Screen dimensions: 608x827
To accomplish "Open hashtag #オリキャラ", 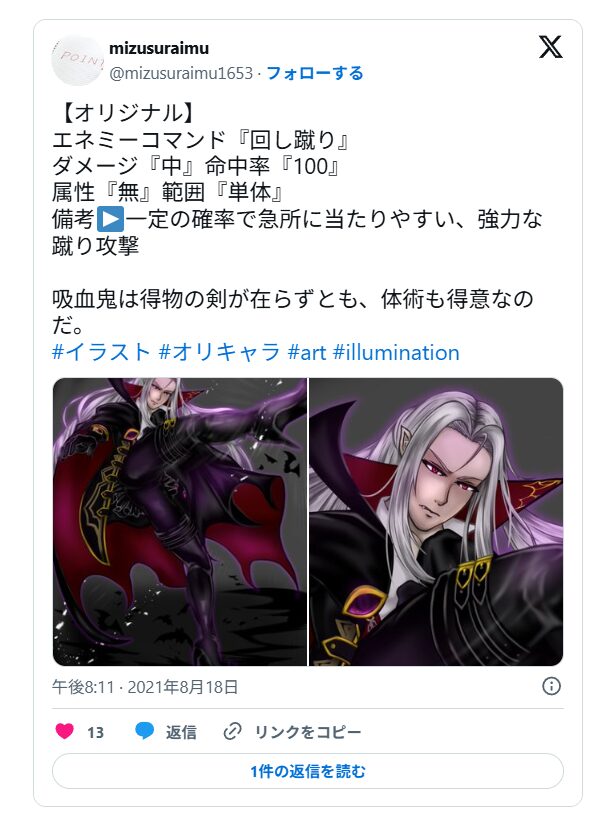I will point(219,352).
